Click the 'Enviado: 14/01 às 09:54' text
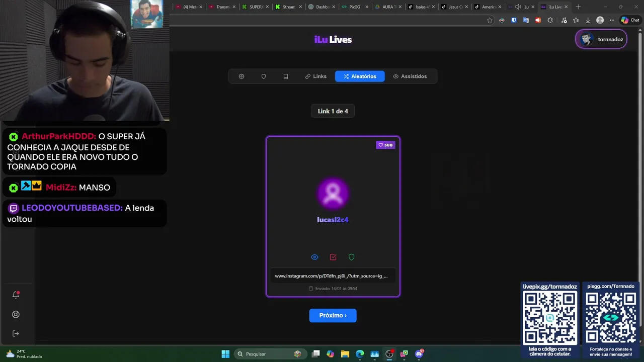This screenshot has width=644, height=362. (333, 289)
